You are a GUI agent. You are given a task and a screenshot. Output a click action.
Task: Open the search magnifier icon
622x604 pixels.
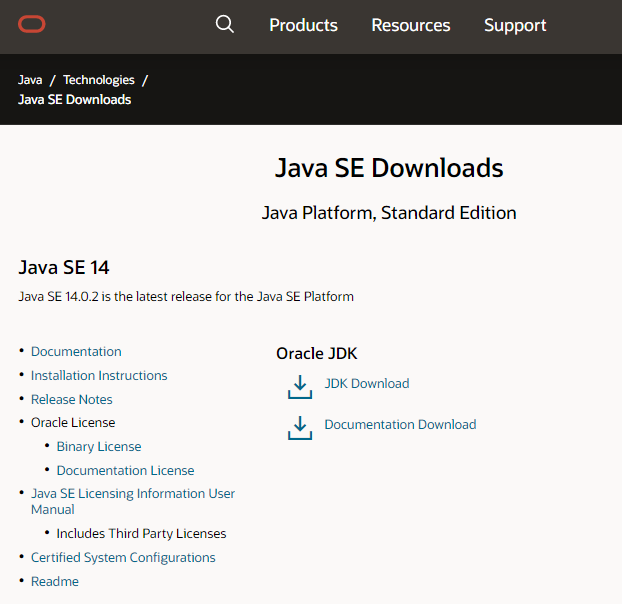pos(225,24)
